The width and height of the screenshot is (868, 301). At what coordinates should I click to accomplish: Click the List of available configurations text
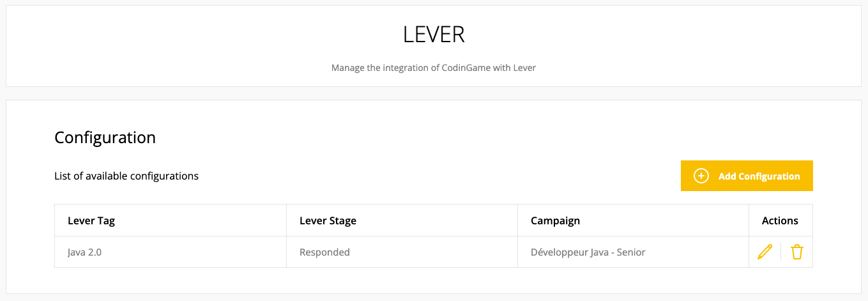(x=126, y=176)
